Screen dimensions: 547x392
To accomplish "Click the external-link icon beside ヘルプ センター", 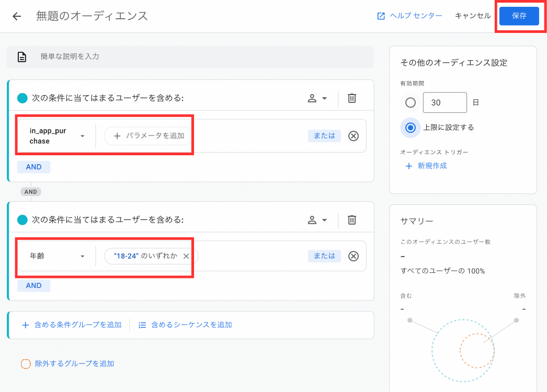I will tap(381, 16).
